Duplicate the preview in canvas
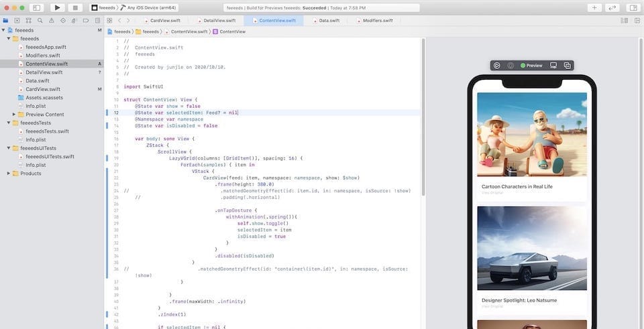The height and width of the screenshot is (329, 644). pos(567,65)
